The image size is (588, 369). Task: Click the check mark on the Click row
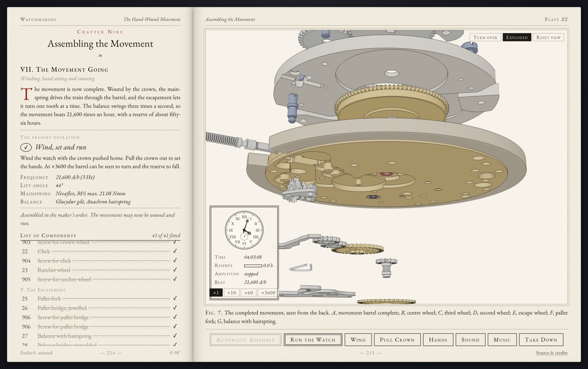point(175,251)
